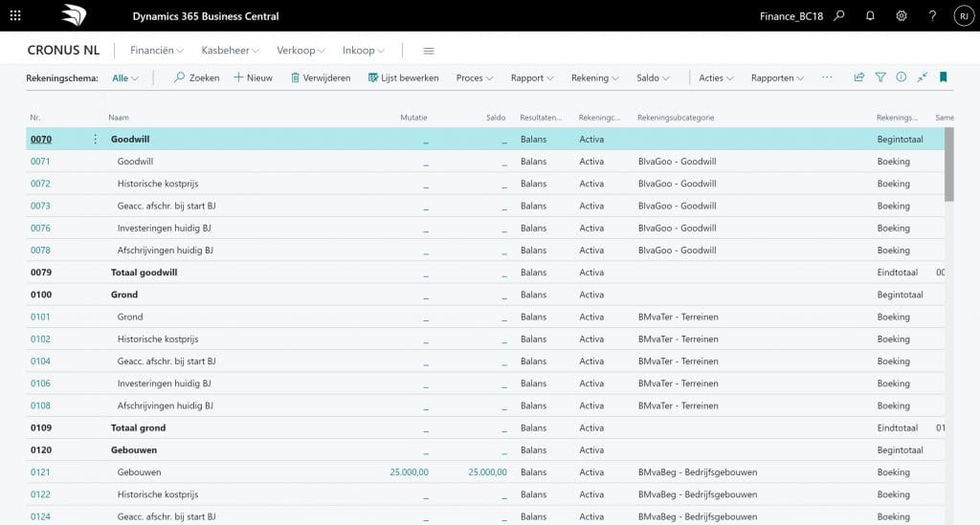Sort by Rekeningsubcategorie column header
The height and width of the screenshot is (525, 980).
[x=676, y=118]
